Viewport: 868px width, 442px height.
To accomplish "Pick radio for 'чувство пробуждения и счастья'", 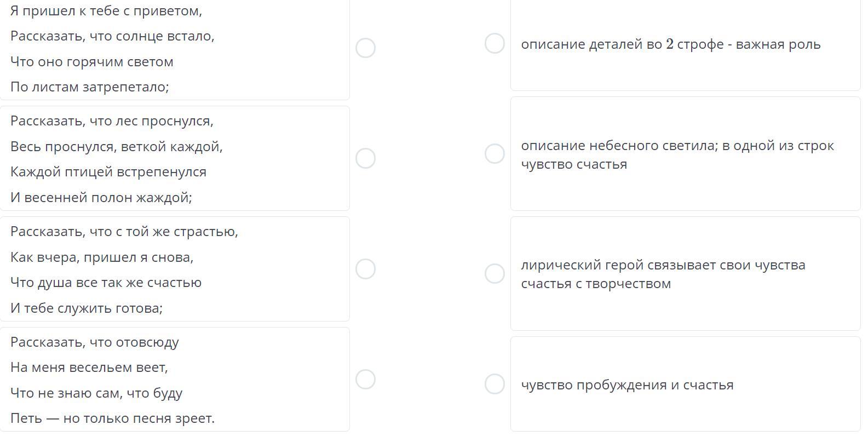I will 495,384.
